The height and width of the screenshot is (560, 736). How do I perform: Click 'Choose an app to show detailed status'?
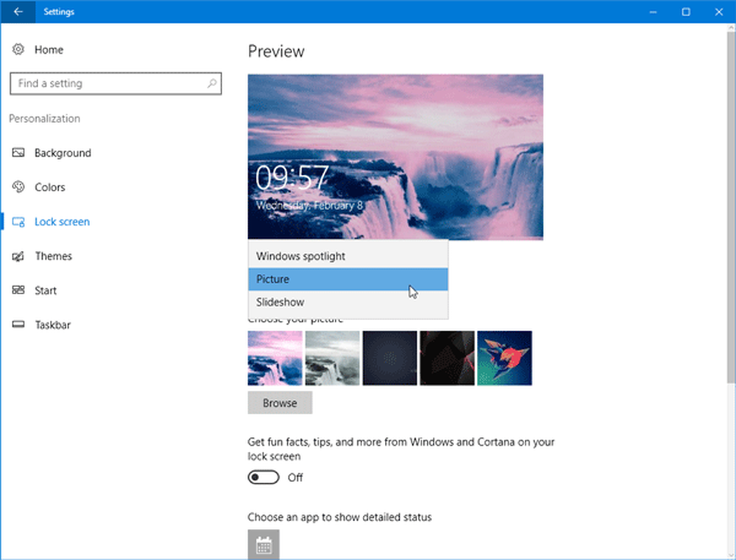click(339, 517)
